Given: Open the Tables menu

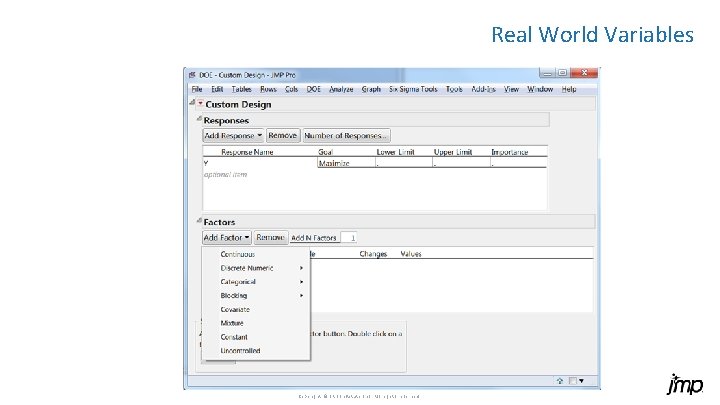Looking at the screenshot, I should click(241, 89).
